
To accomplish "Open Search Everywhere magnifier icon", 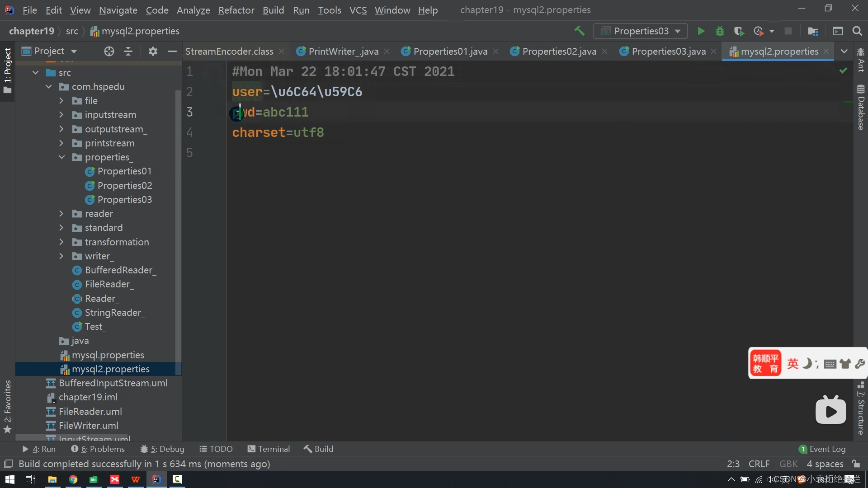I will 857,31.
